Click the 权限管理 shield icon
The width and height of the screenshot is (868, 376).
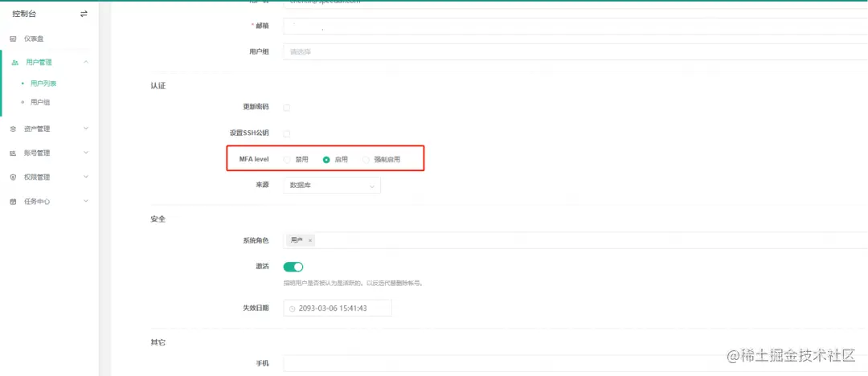pos(14,178)
